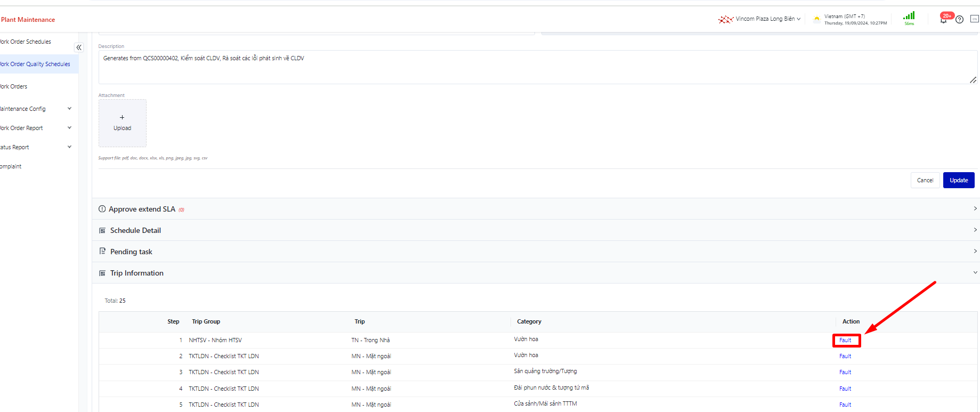This screenshot has width=980, height=412.
Task: Click the Vincom Plaza logo icon
Action: (x=725, y=19)
